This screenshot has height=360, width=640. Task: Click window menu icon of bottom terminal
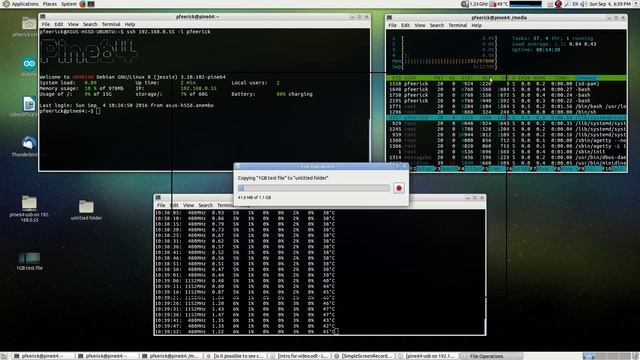[158, 198]
